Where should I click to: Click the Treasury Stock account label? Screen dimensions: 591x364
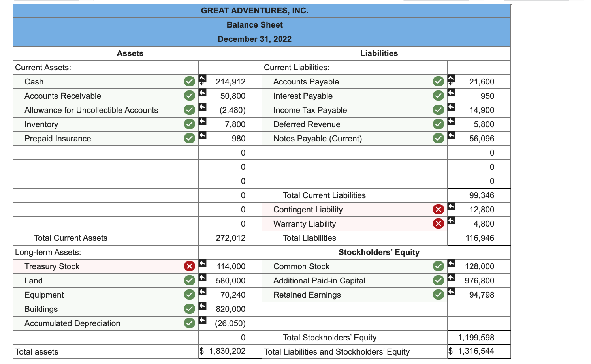[52, 266]
